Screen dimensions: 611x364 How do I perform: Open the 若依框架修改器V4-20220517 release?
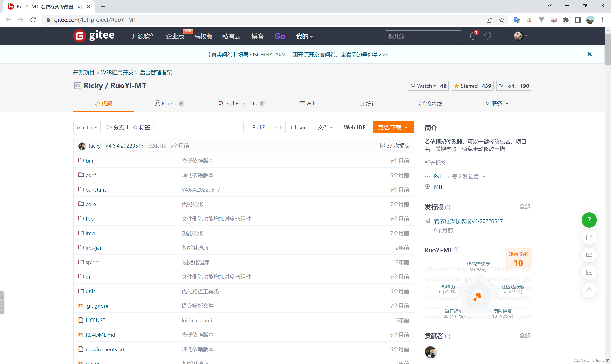click(468, 221)
